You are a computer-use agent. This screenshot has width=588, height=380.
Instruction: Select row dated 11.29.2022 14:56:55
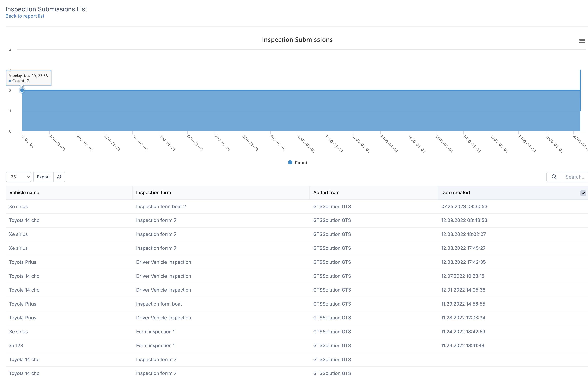click(x=463, y=304)
